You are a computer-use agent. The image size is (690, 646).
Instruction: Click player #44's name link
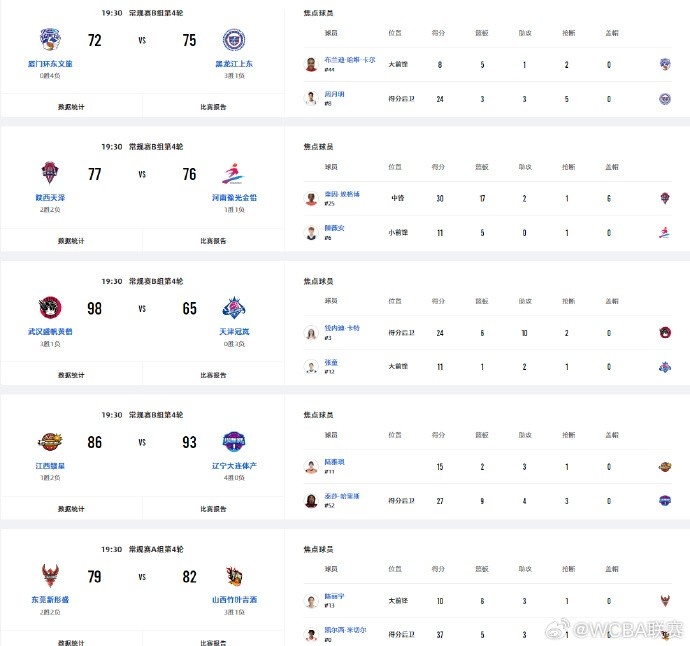(350, 60)
